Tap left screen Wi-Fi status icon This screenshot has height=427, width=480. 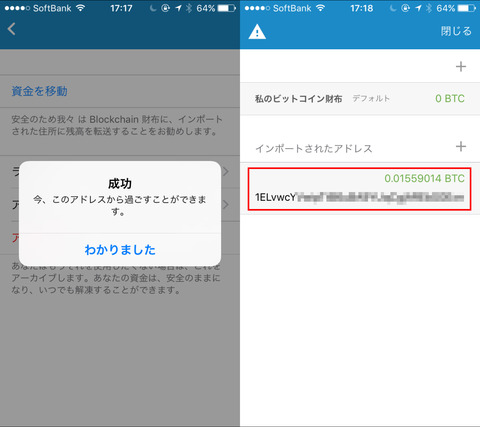81,8
